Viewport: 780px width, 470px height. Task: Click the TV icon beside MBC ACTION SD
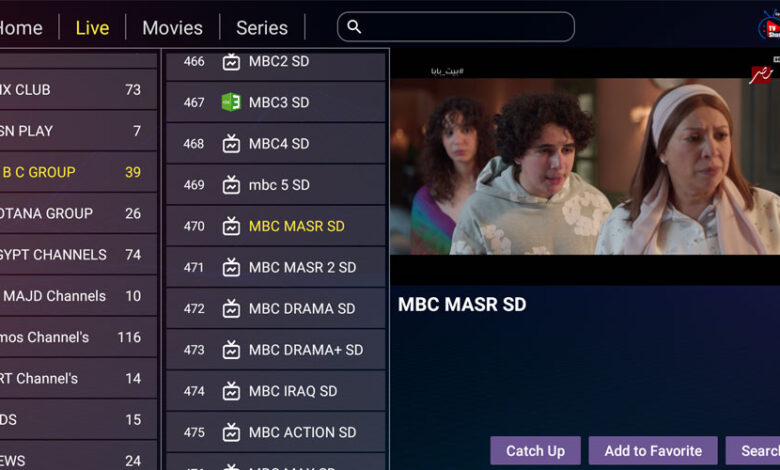tap(231, 432)
